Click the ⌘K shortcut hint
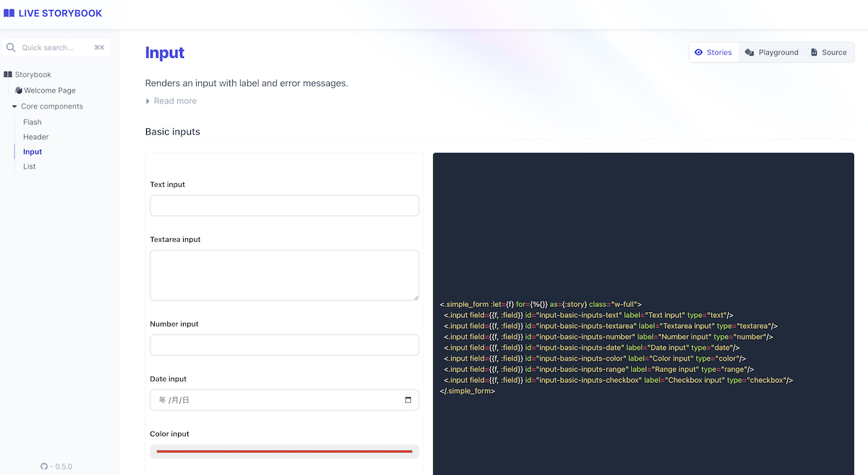Screen dimensions: 868x475 tap(99, 48)
